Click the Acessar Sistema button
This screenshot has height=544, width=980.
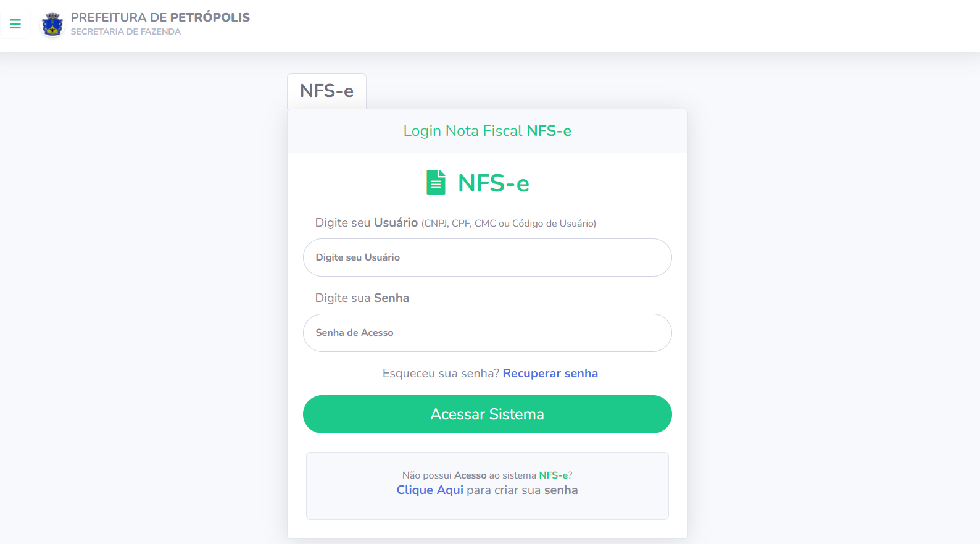pyautogui.click(x=487, y=414)
